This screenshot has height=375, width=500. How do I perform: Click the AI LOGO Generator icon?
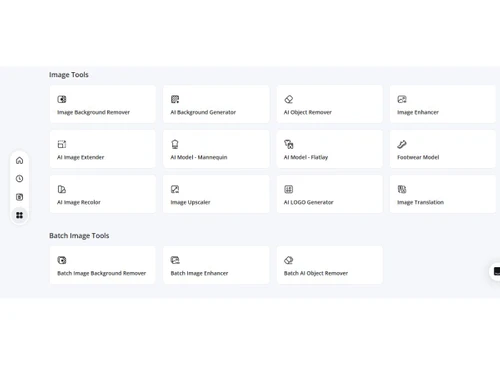289,189
